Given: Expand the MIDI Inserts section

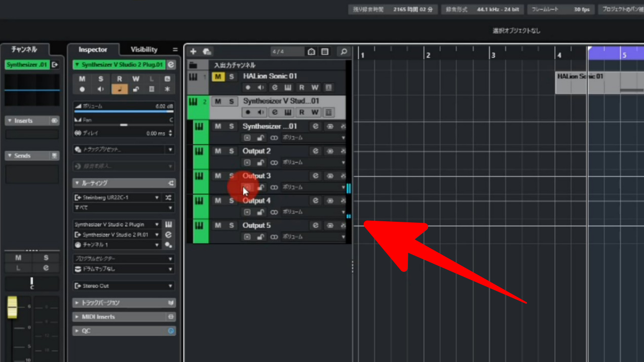Looking at the screenshot, I should point(77,317).
